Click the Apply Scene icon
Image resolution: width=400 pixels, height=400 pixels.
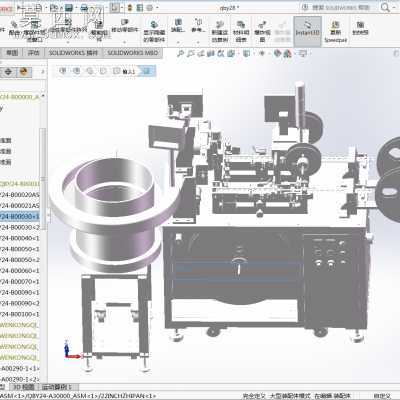(287, 53)
